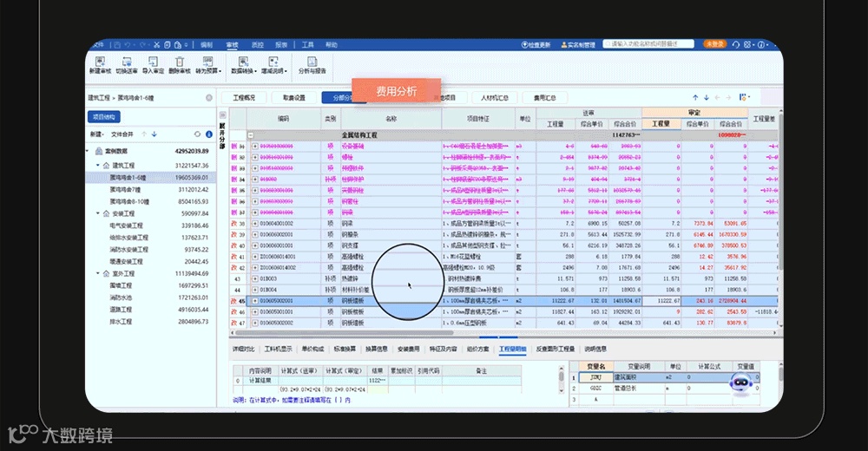
Task: Open the 工具 menu
Action: (x=308, y=45)
